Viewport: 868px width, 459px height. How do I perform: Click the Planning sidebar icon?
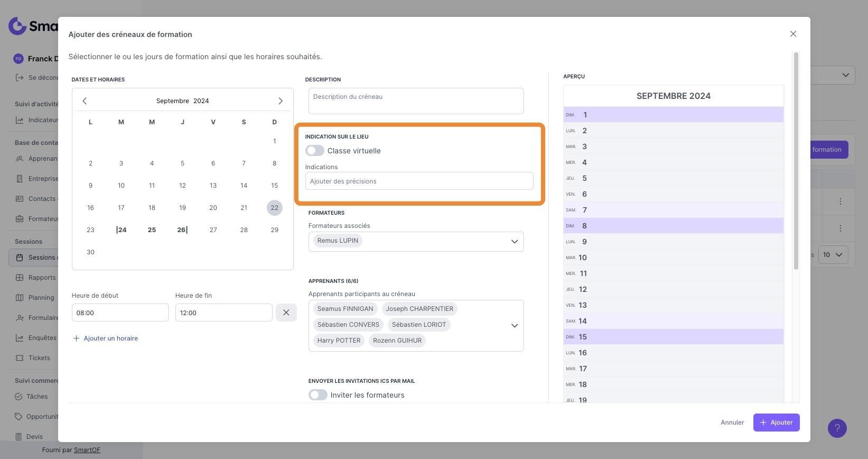(20, 298)
